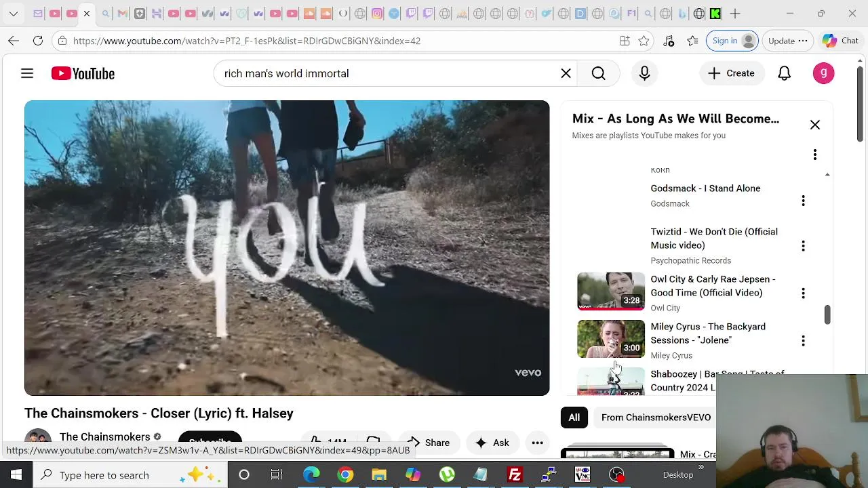Click the browser Update button

click(x=787, y=41)
